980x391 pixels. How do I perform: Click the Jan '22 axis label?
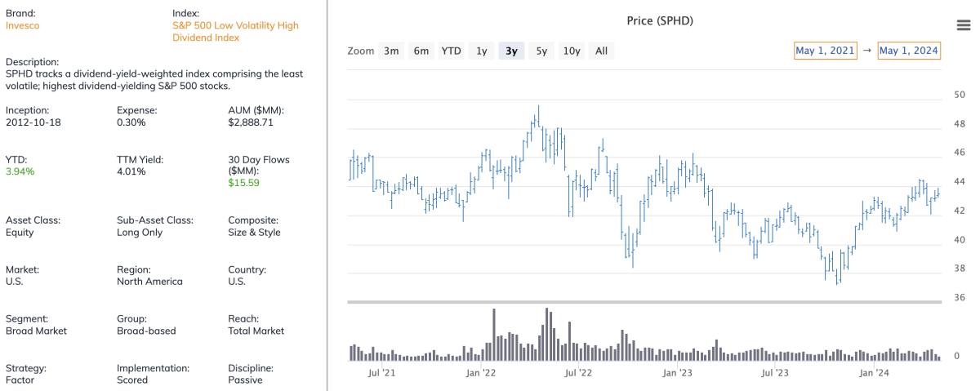[480, 373]
